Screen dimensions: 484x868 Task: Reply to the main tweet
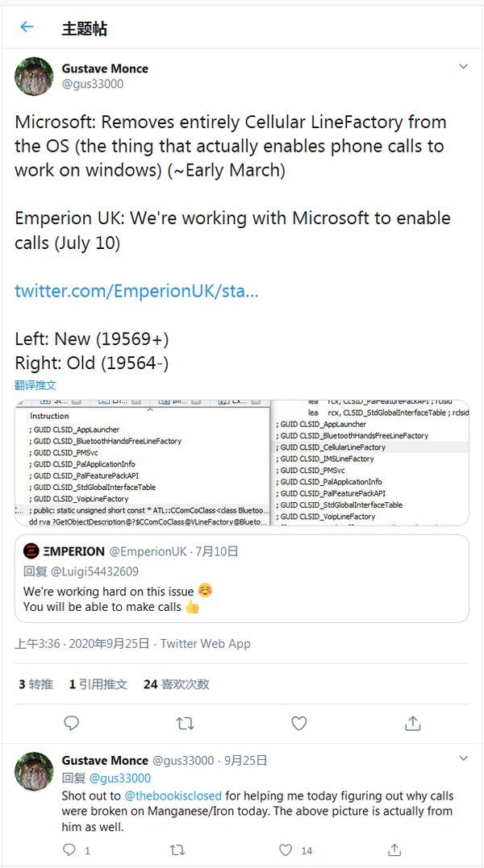click(x=71, y=723)
